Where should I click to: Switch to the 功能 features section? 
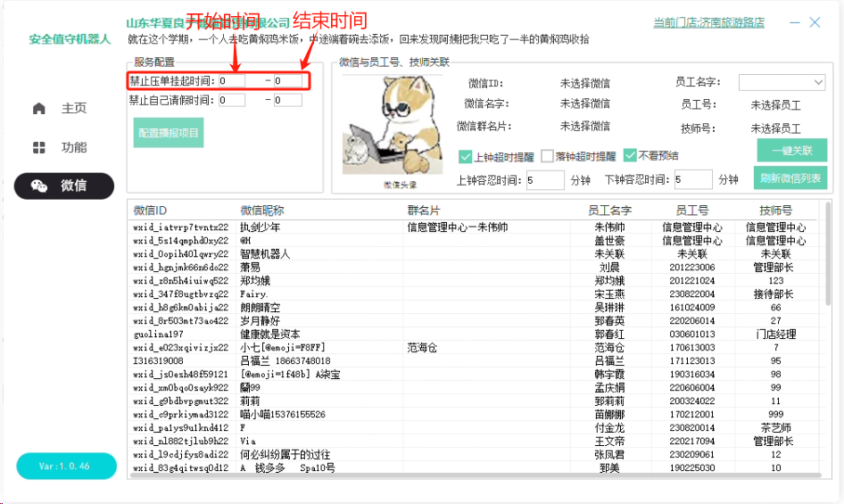click(x=62, y=147)
